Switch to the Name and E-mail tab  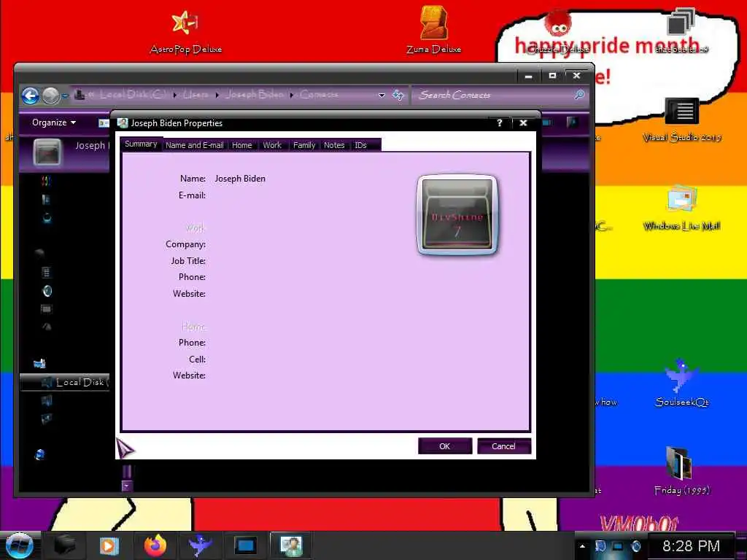[194, 145]
